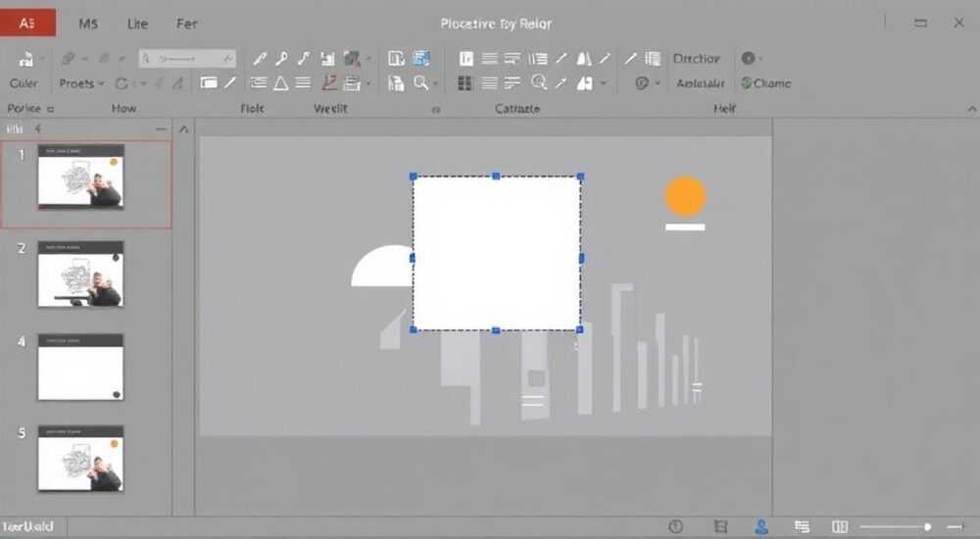Click the magnifier icon in Catizate group
980x539 pixels.
click(x=539, y=82)
